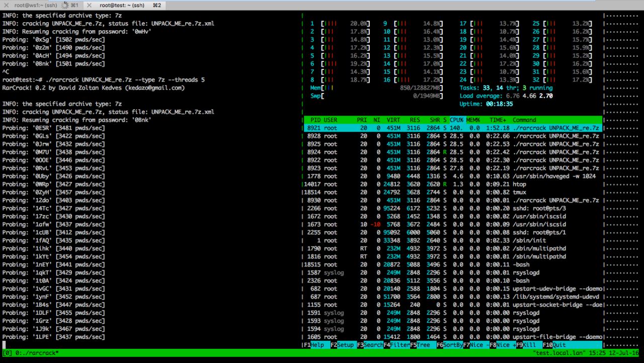
Task: Open htop Help in the function bar
Action: tap(317, 345)
